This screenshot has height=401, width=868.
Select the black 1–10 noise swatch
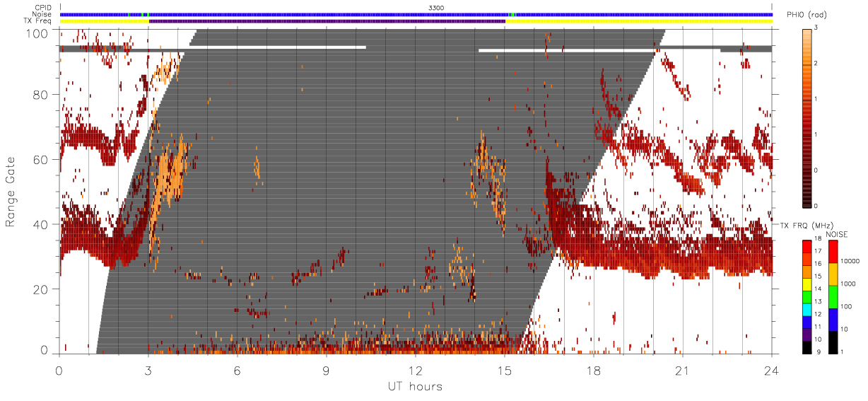[833, 341]
